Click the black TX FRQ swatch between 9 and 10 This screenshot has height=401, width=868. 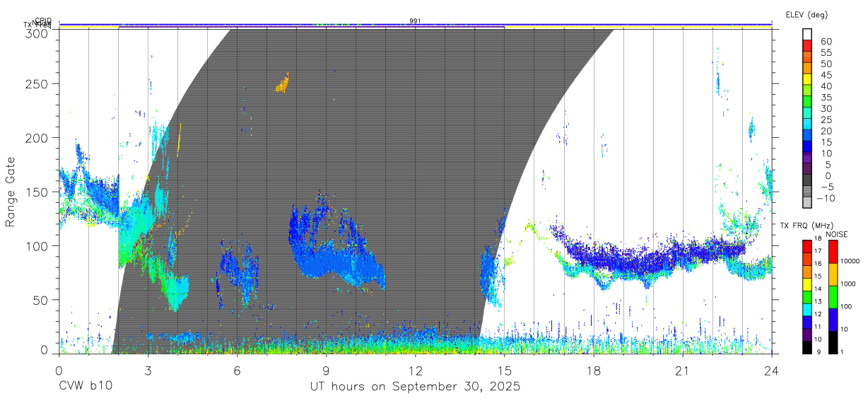pyautogui.click(x=807, y=347)
